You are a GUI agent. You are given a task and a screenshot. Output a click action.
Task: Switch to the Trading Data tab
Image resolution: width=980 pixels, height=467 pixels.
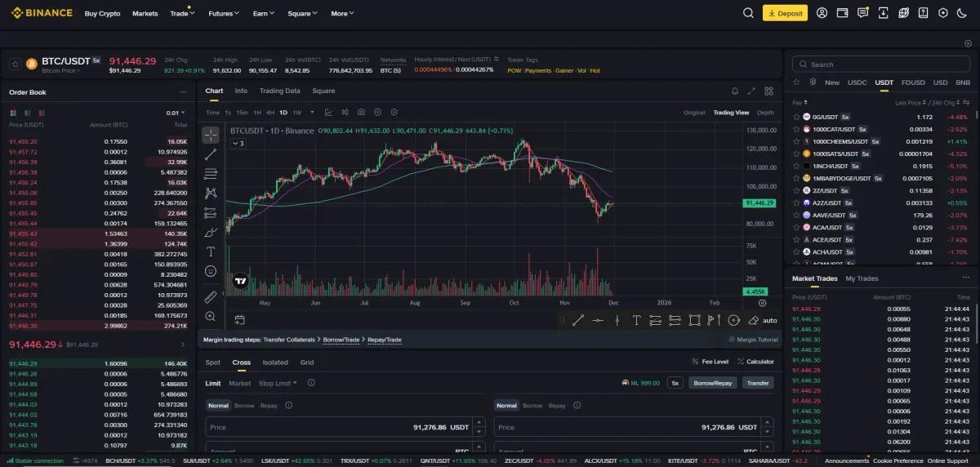pyautogui.click(x=279, y=91)
